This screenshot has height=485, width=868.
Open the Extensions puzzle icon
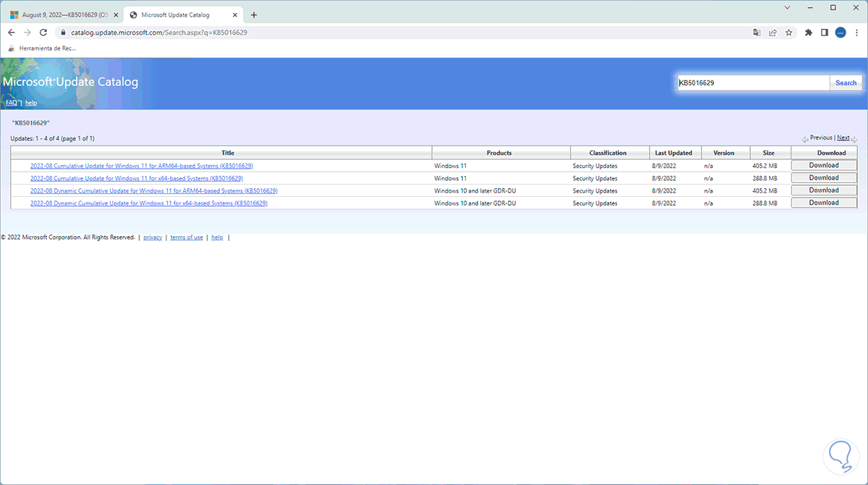[809, 33]
